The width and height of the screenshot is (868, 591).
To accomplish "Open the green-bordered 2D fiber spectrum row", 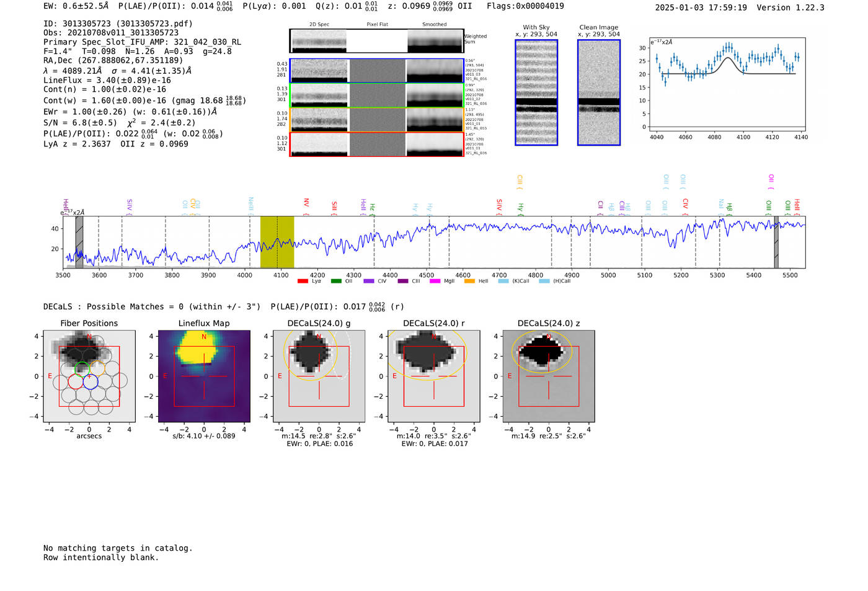I will tap(377, 95).
